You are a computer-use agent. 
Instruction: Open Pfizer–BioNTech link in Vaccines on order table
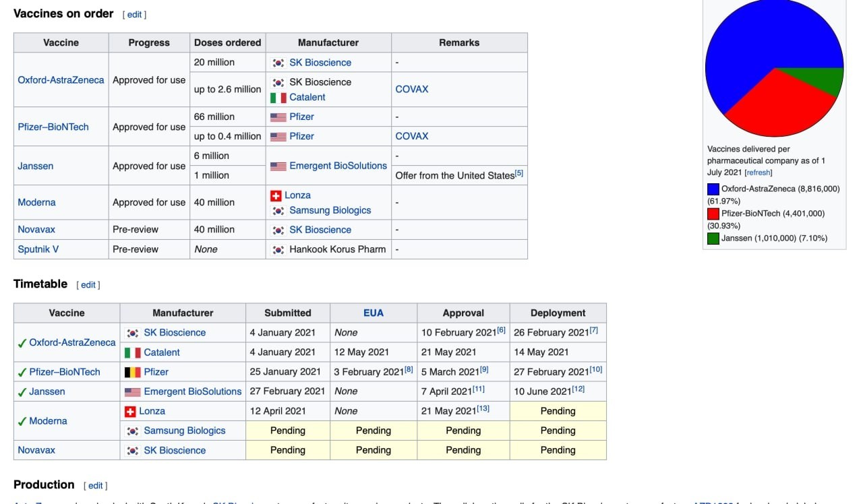pos(53,127)
